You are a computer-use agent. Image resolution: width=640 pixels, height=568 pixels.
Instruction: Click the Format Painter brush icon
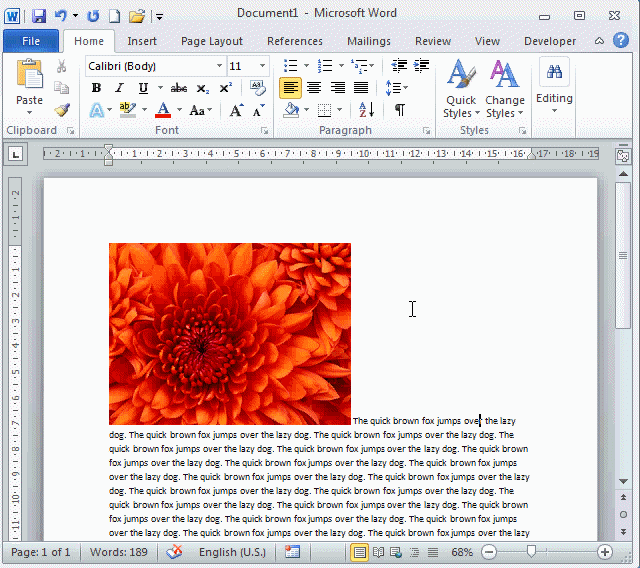62,111
